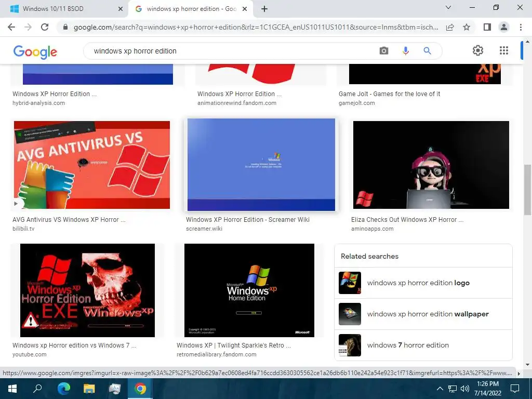This screenshot has width=532, height=399.
Task: Open Windows XP Horror Edition - Screamer Wiki title
Action: coord(248,220)
